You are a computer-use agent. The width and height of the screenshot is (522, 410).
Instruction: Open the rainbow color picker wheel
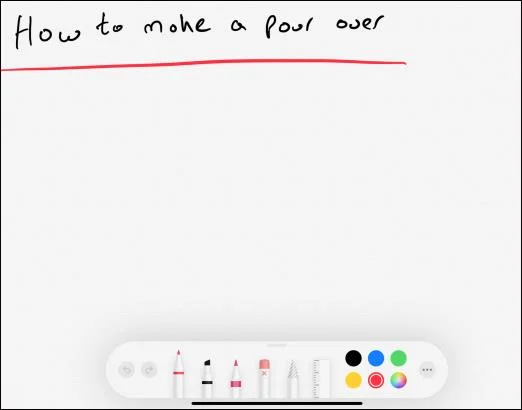tap(398, 380)
